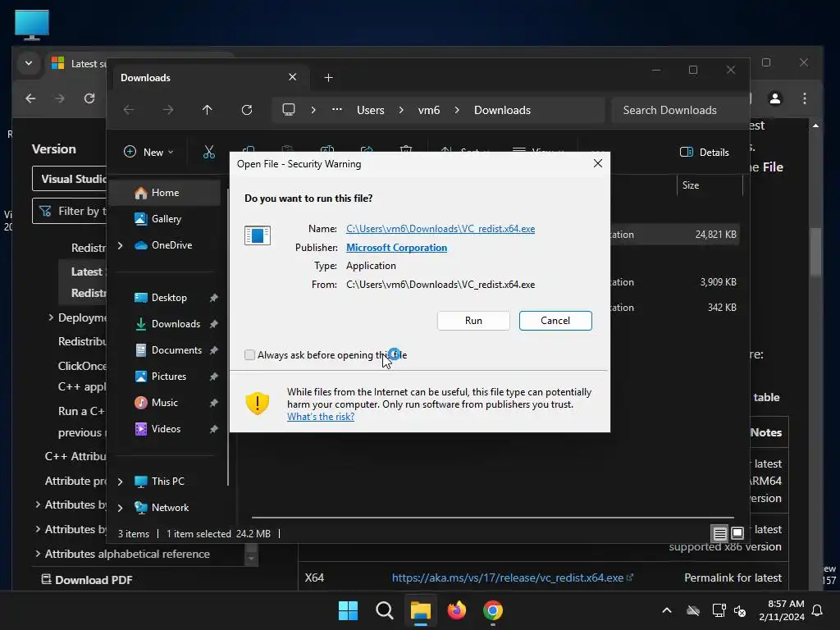Click the Users breadcrumb segment
The image size is (840, 630).
tap(370, 110)
